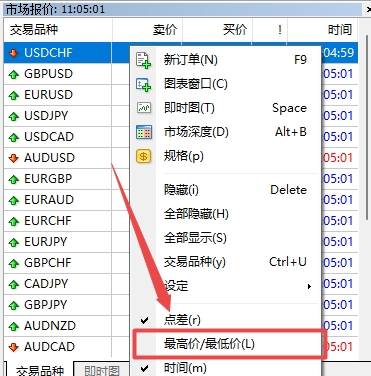The width and height of the screenshot is (371, 376).
Task: Click the green up arrow next to USDJPY
Action: point(14,116)
